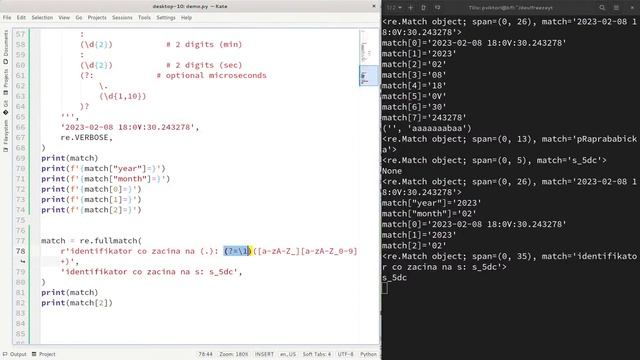Image resolution: width=640 pixels, height=360 pixels.
Task: Open the Edit menu
Action: (x=21, y=18)
